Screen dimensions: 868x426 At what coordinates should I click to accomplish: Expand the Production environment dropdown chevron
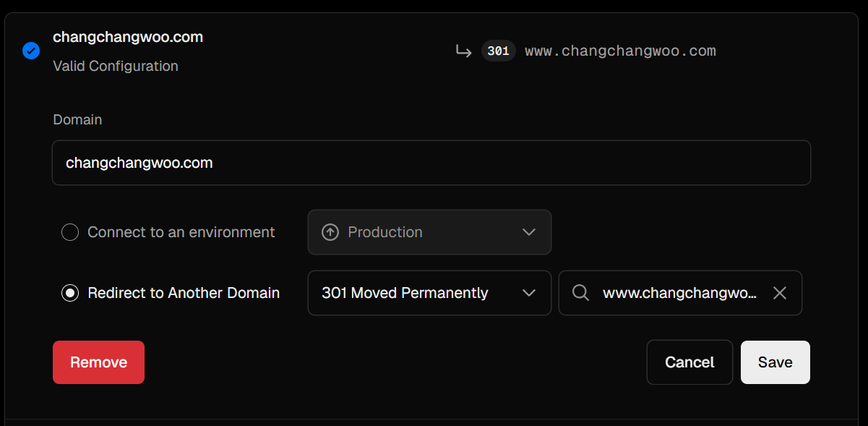pos(529,232)
